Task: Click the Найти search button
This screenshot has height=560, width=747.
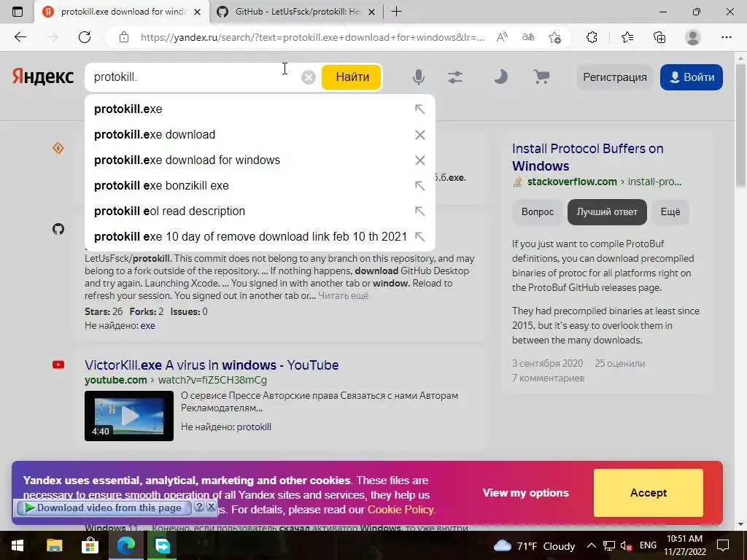Action: coord(352,77)
